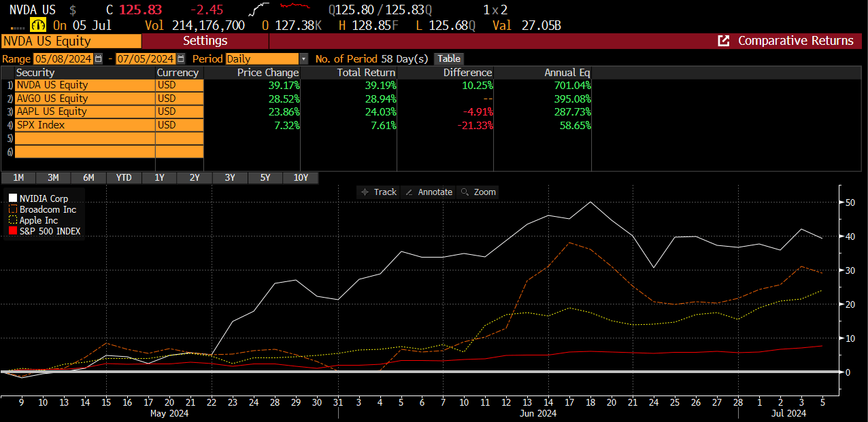Image resolution: width=868 pixels, height=422 pixels.
Task: Click NVDA annual equivalent 701.04%
Action: [x=572, y=85]
